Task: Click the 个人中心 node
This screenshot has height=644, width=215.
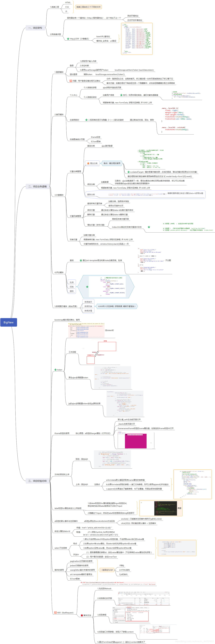Action: 74,95
